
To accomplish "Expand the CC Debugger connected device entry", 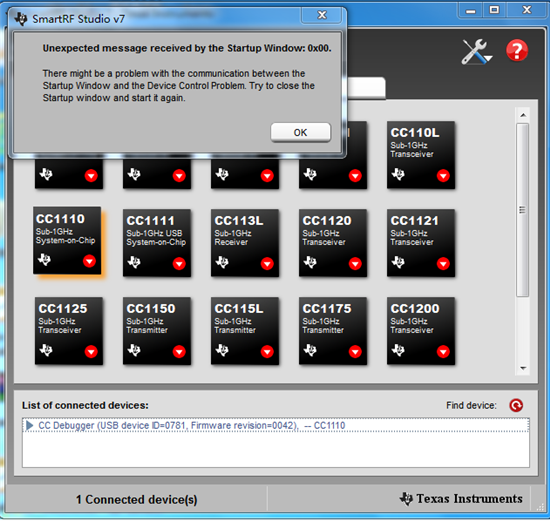I will [x=29, y=425].
